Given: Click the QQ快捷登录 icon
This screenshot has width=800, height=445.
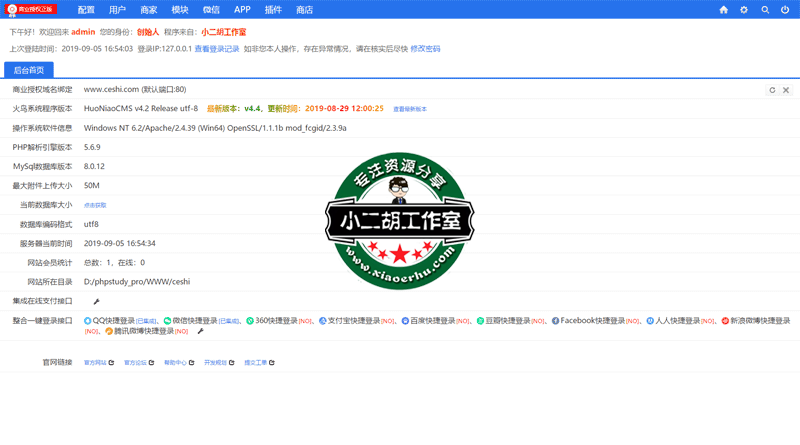Looking at the screenshot, I should coord(88,321).
